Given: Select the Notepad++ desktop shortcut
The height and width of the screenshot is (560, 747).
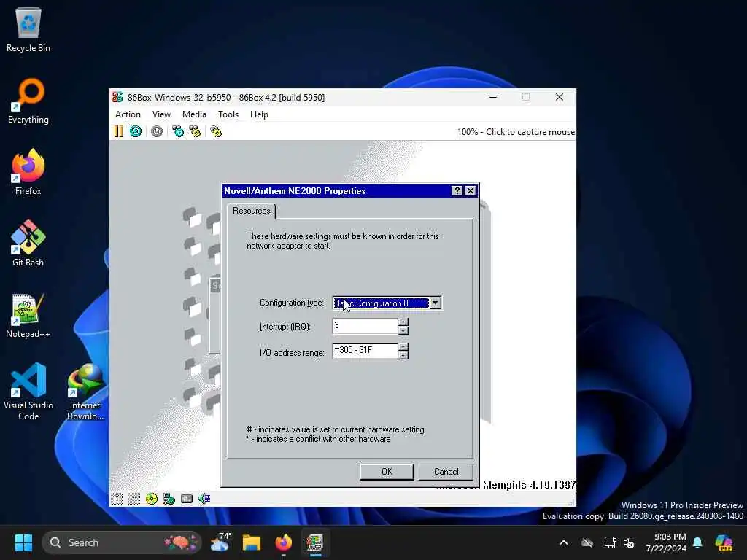Looking at the screenshot, I should tap(28, 315).
